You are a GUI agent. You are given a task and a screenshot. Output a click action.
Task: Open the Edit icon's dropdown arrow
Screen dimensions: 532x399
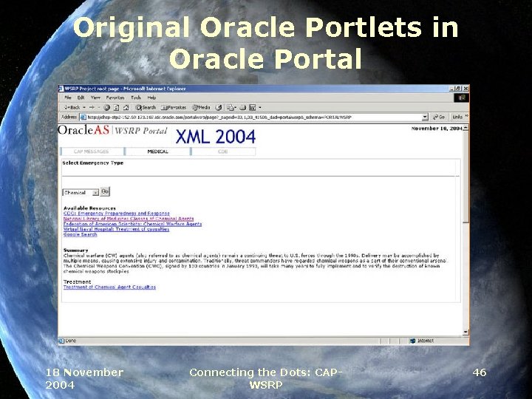coord(260,108)
